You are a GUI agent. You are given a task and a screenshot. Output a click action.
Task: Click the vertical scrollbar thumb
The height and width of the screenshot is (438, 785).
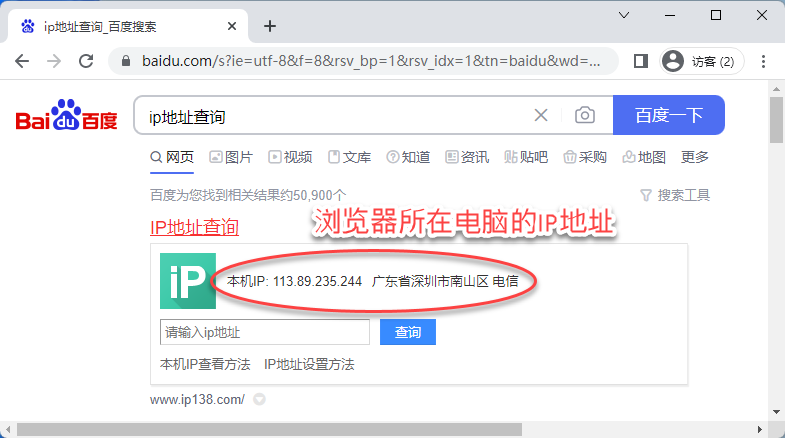(776, 120)
